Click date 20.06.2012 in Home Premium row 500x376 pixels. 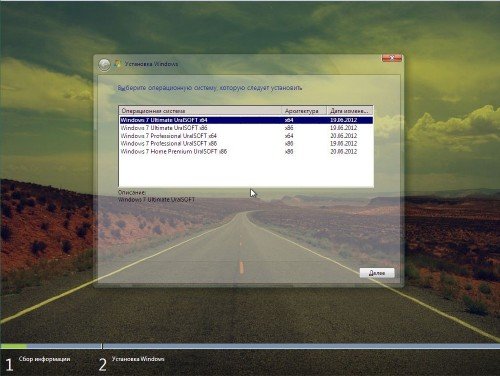(x=343, y=151)
